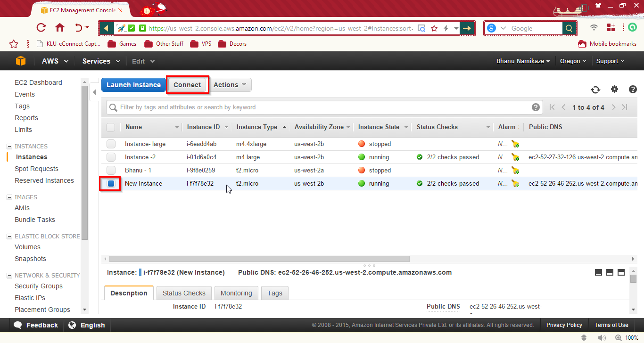Go to the browser home page icon
Viewport: 644px width, 343px height.
click(60, 28)
